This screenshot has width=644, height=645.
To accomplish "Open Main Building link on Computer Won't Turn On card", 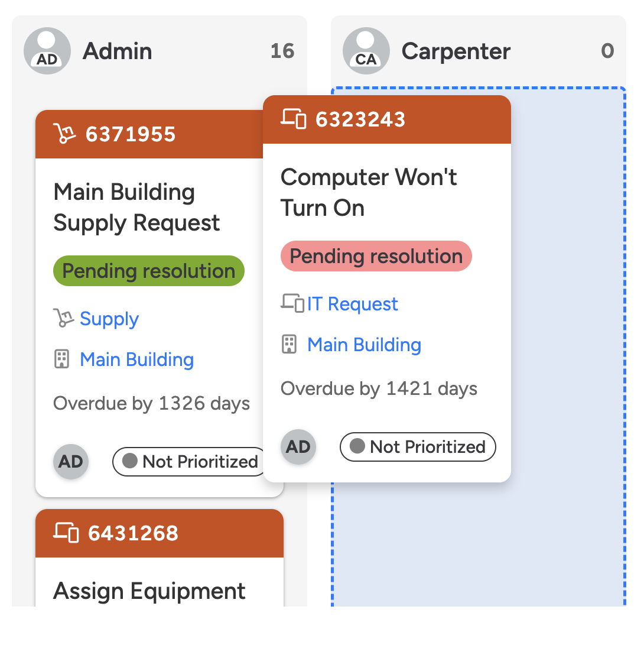I will coord(364,345).
